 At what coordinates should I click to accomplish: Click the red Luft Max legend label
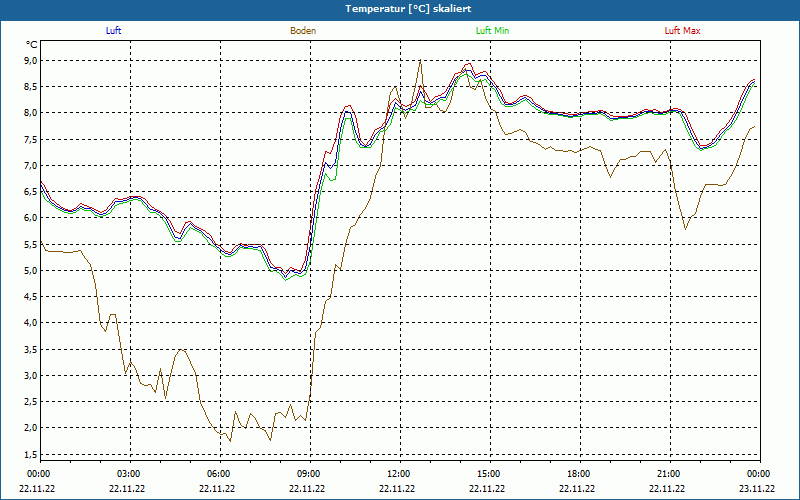(682, 31)
